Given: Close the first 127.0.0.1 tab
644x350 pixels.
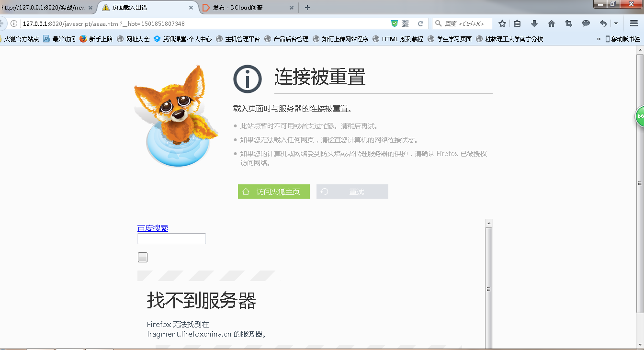Looking at the screenshot, I should [90, 8].
